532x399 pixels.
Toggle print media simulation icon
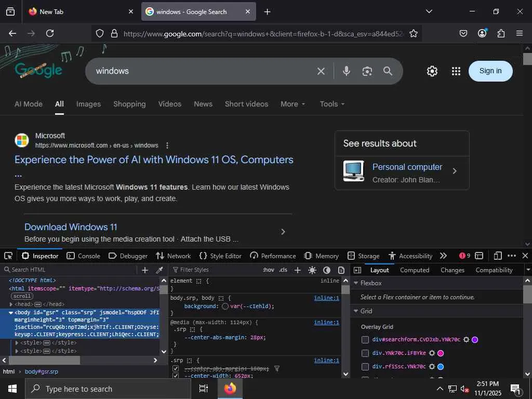tap(341, 270)
